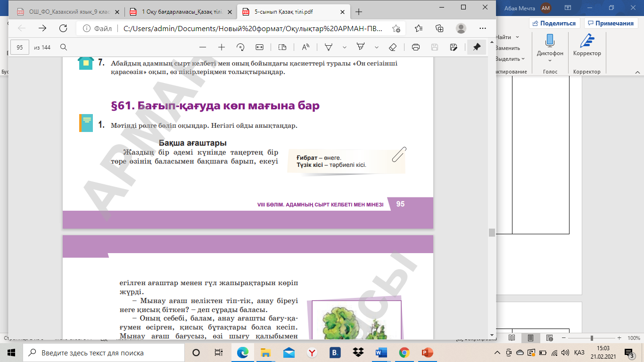Click Word 100% zoom level

(x=633, y=338)
